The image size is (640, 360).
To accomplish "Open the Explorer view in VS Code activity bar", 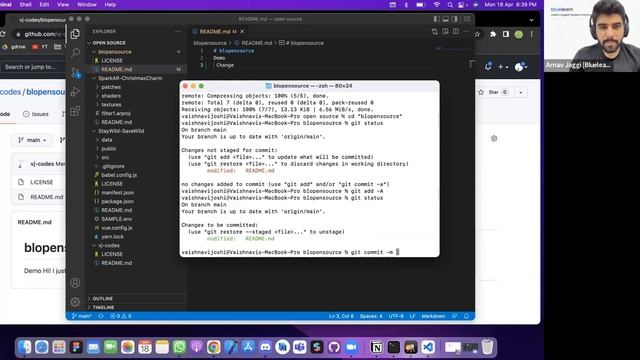I will pos(75,34).
